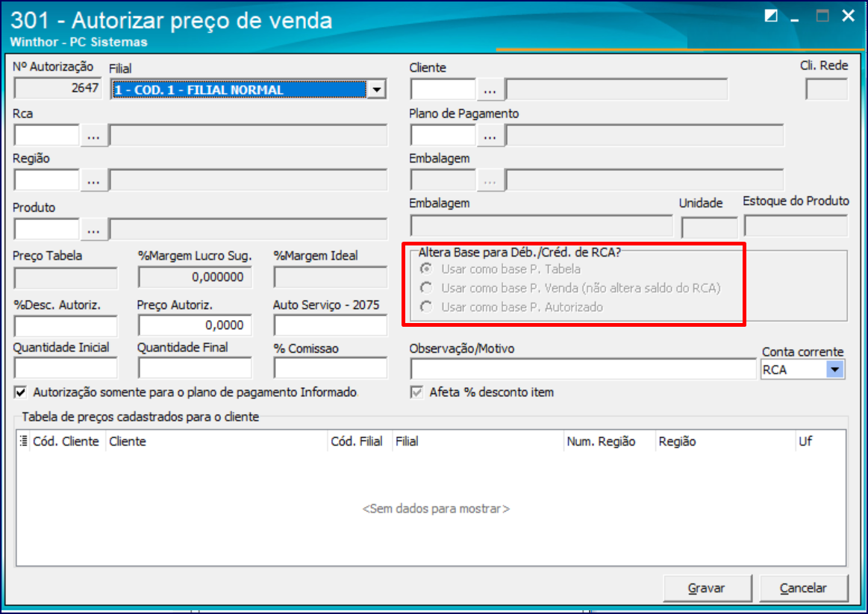Select Usar como base P. Venda radio
Image resolution: width=868 pixels, height=614 pixels.
425,288
